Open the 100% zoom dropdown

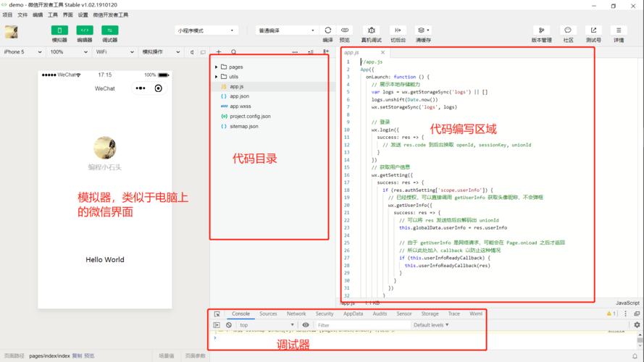click(x=69, y=52)
